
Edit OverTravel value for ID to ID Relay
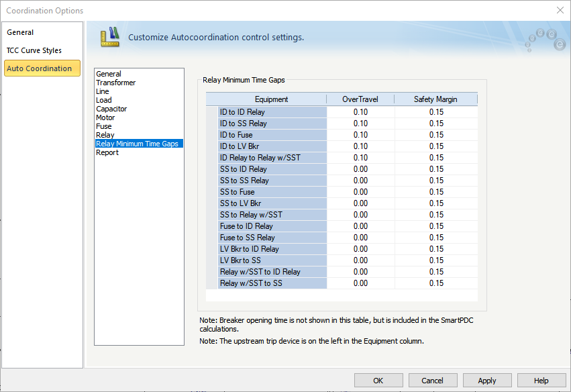pos(360,112)
